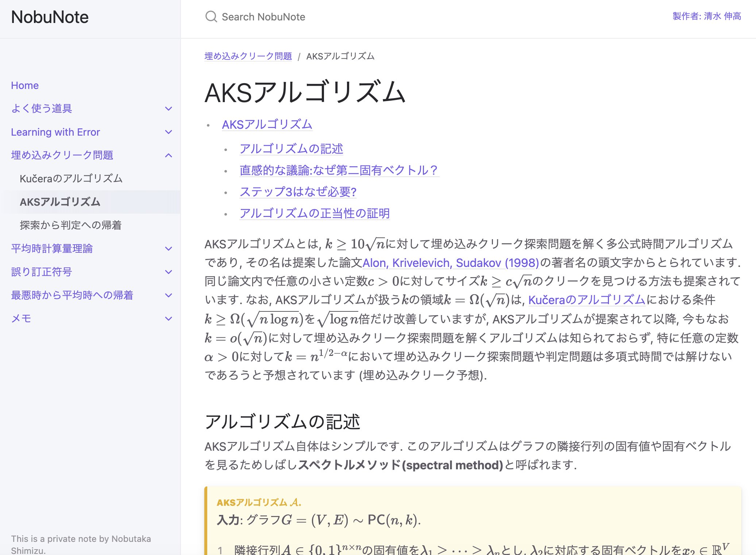Expand the よく使う道具 sidebar section
The image size is (756, 555).
[169, 109]
